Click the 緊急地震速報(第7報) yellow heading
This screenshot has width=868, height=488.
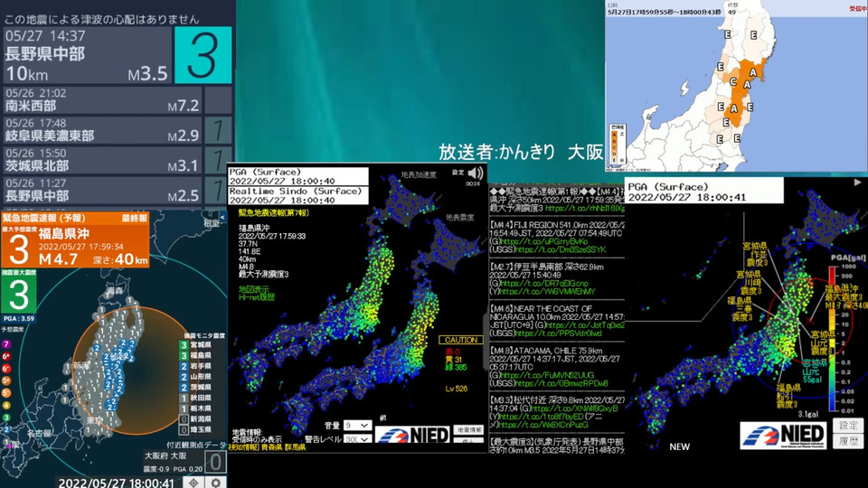click(273, 213)
